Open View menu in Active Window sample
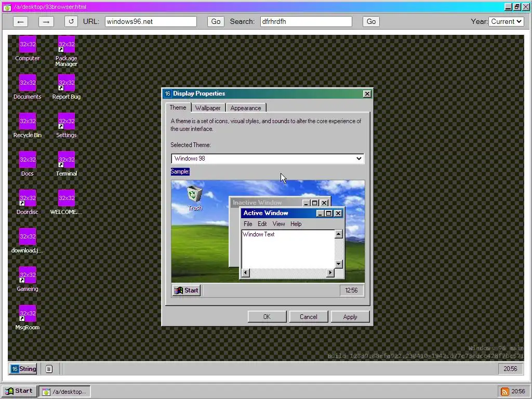This screenshot has width=532, height=399. 278,224
